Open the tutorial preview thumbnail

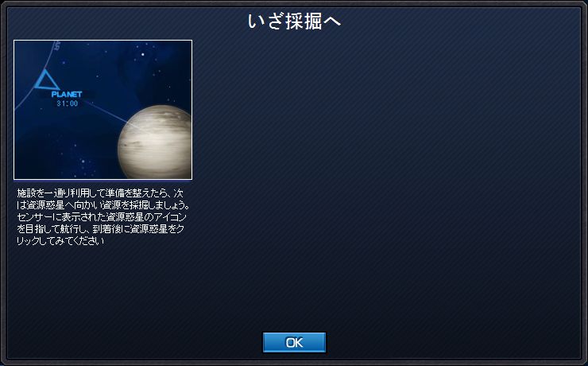(103, 110)
